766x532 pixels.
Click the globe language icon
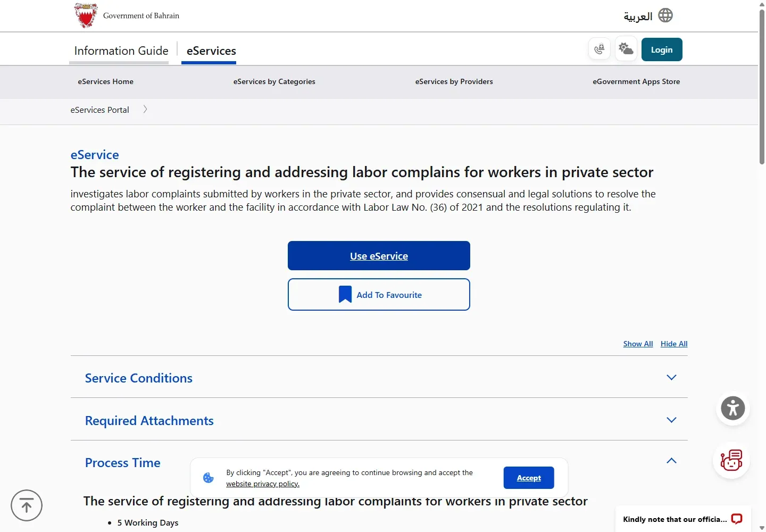(x=665, y=15)
